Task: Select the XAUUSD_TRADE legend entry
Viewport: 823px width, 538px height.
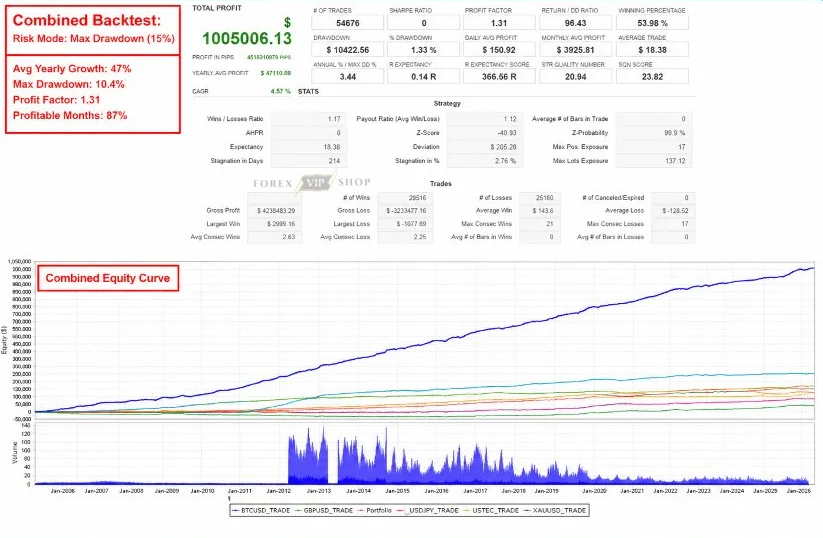Action: point(555,510)
